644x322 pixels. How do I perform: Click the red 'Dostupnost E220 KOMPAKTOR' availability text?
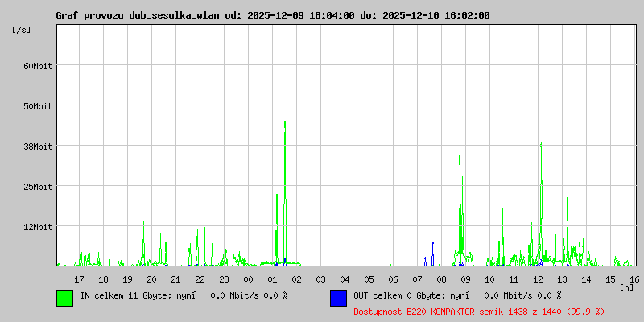click(479, 312)
